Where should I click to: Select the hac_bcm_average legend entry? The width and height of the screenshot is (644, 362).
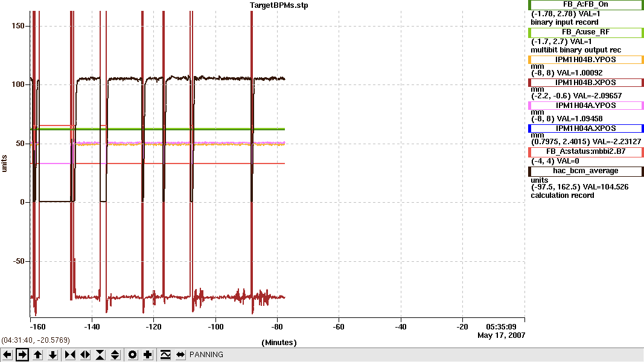[x=585, y=171]
